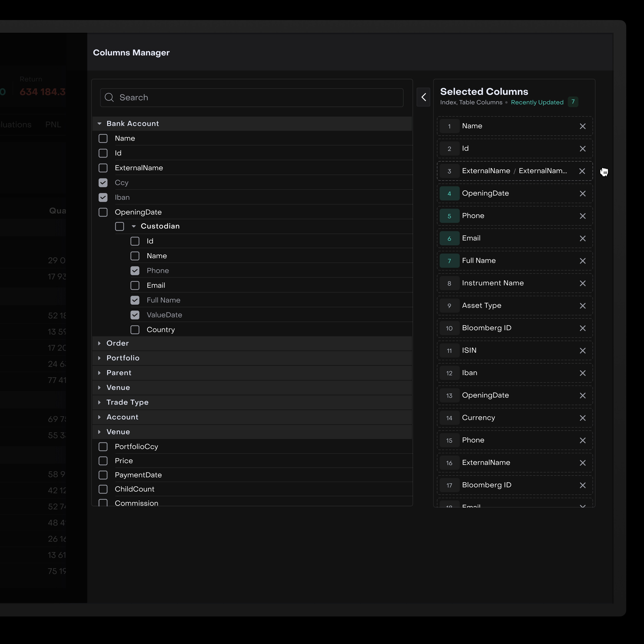Screen dimensions: 644x644
Task: Click the recently updated count badge
Action: (x=573, y=102)
